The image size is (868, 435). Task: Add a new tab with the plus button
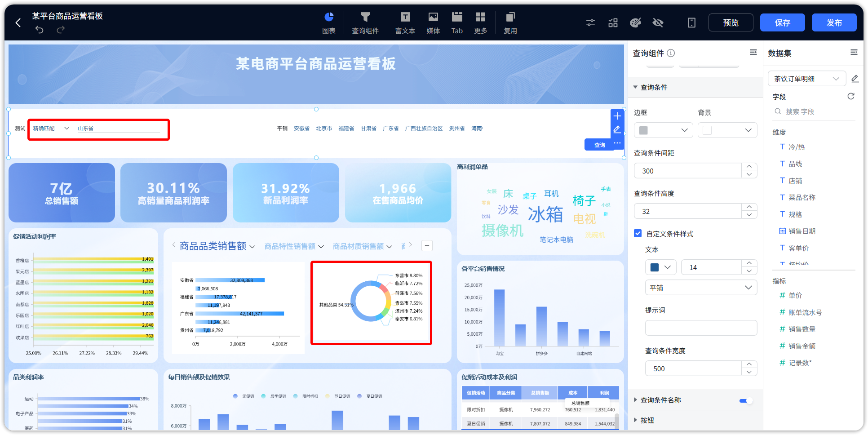click(427, 245)
